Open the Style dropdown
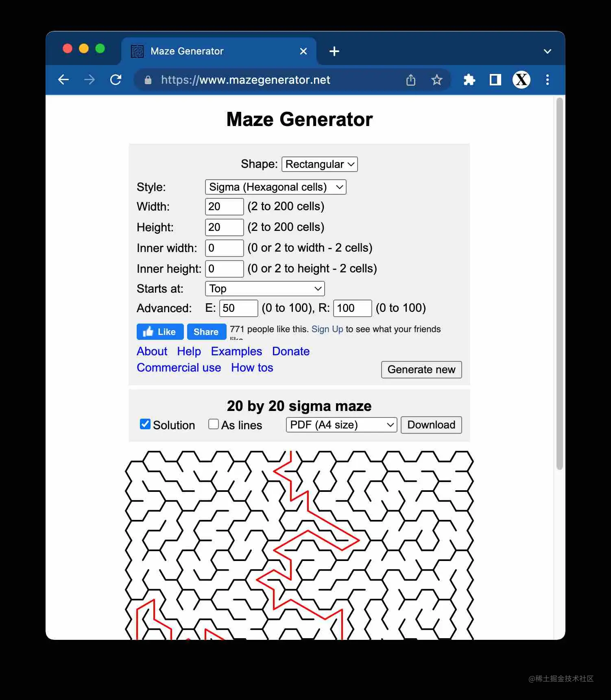Image resolution: width=611 pixels, height=700 pixels. coord(276,187)
